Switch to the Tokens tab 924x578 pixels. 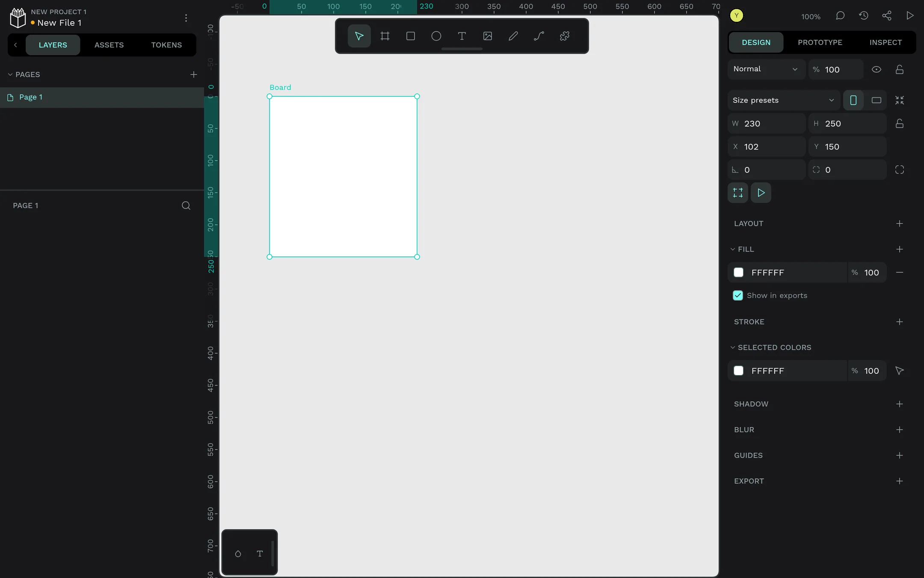(x=166, y=45)
